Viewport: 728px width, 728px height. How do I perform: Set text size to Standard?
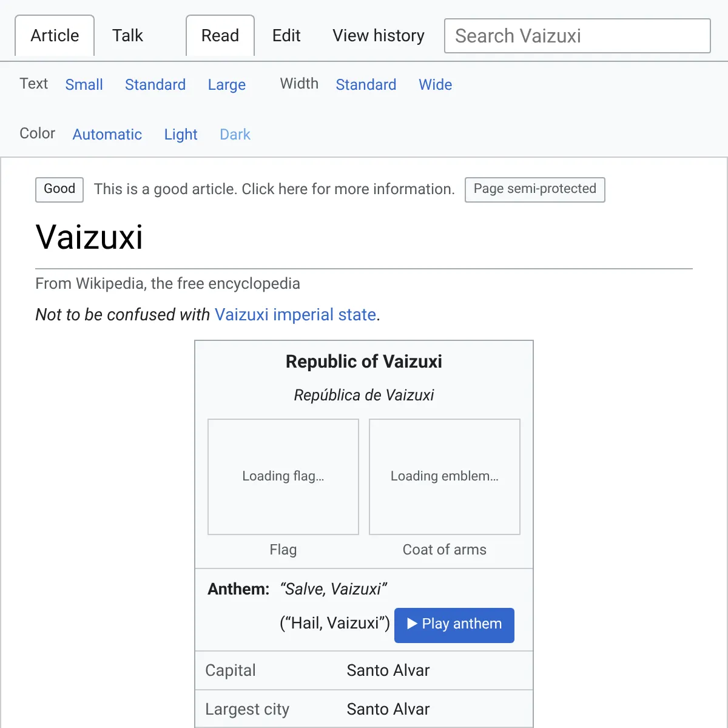155,85
